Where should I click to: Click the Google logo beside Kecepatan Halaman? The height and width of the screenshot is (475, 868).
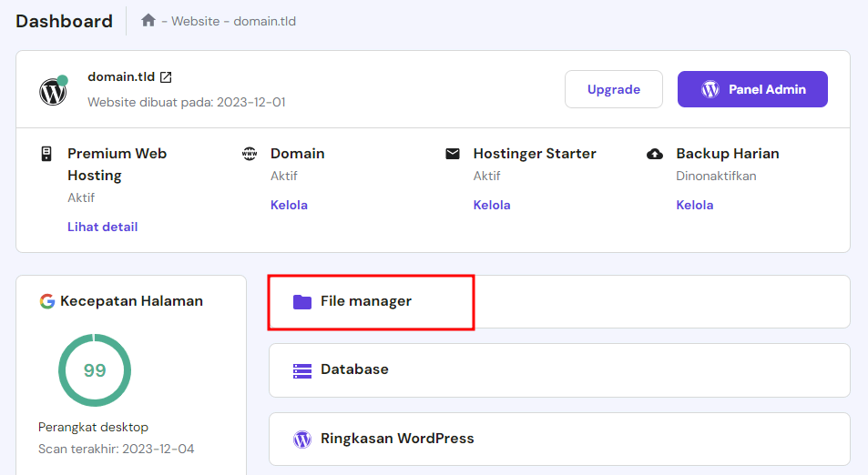click(x=47, y=301)
